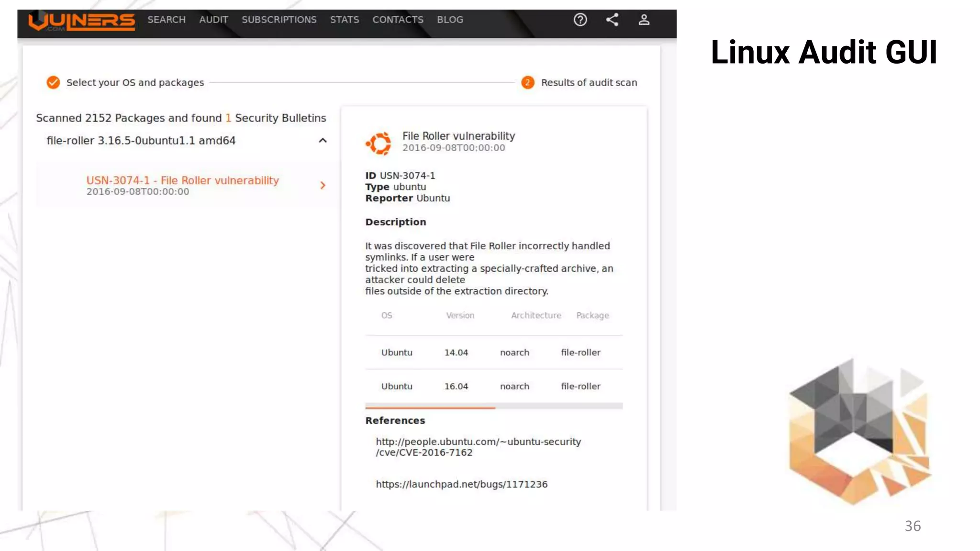The image size is (980, 551).
Task: Click the Architecture column header
Action: click(536, 316)
